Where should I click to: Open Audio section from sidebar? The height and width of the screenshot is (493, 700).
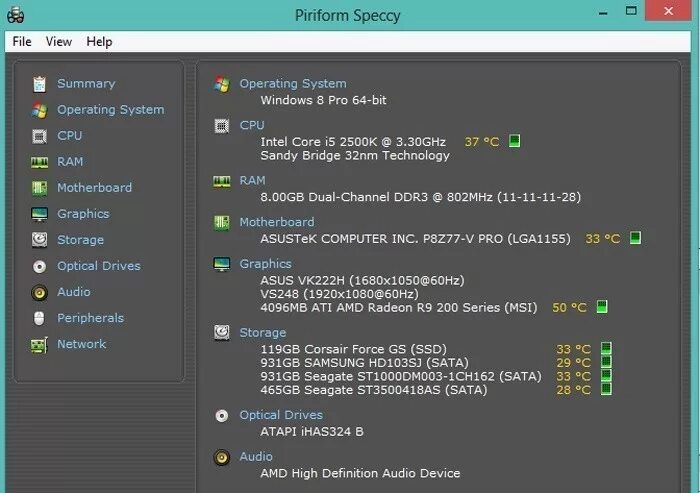[x=74, y=292]
